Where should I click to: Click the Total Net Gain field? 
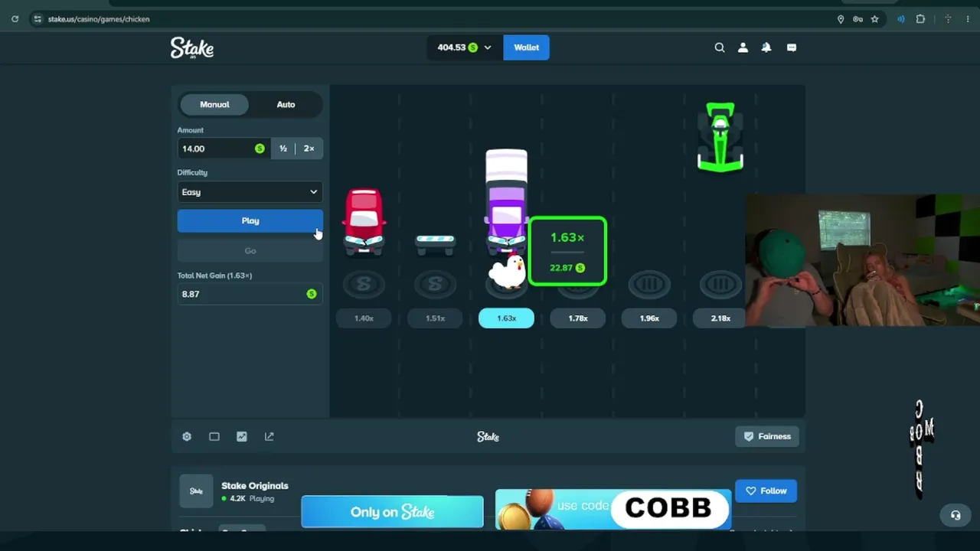pos(250,294)
